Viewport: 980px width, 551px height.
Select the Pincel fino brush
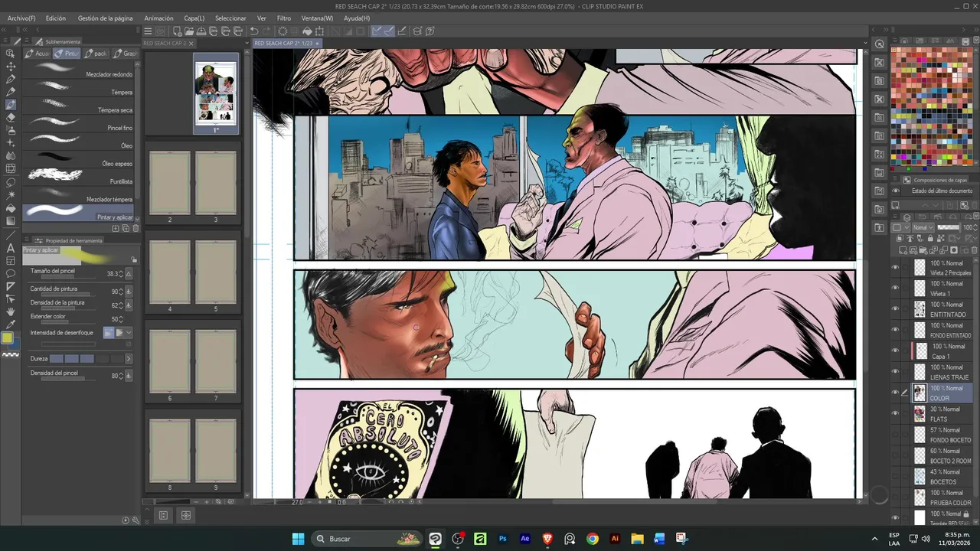(x=79, y=122)
